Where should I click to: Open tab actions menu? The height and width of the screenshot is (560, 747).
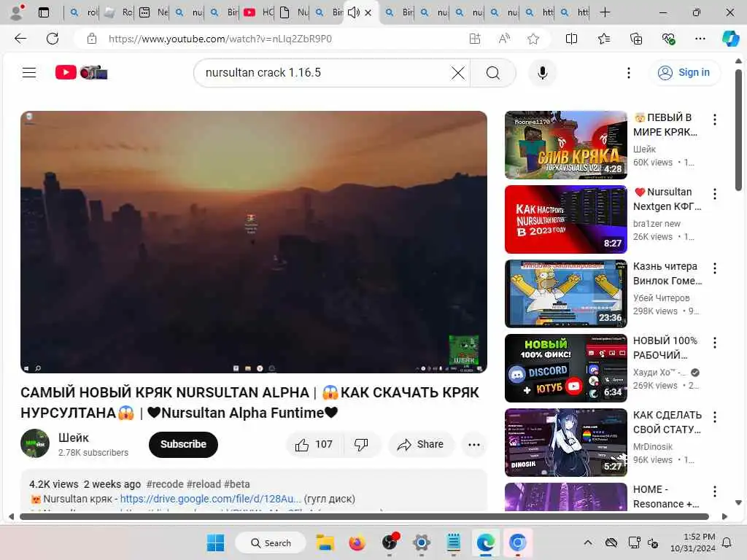tap(43, 12)
